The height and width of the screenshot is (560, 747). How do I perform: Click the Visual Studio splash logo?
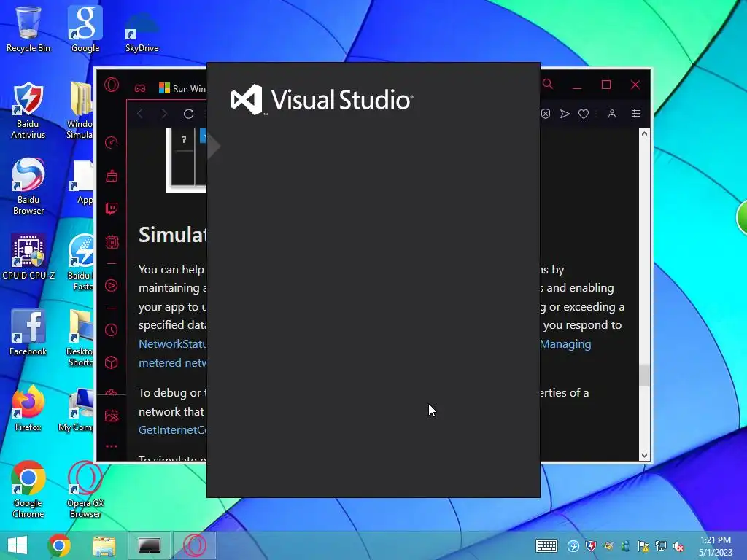coord(322,99)
